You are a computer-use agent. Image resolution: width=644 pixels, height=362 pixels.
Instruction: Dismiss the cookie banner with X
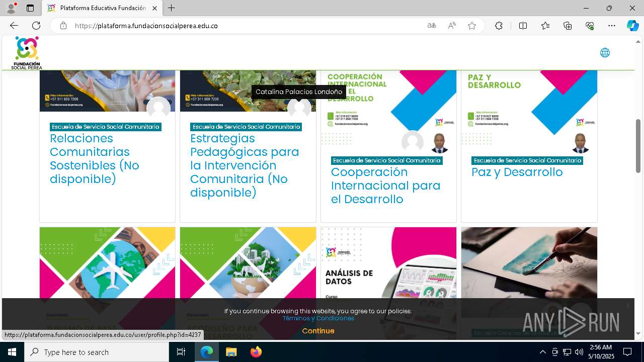(627, 305)
